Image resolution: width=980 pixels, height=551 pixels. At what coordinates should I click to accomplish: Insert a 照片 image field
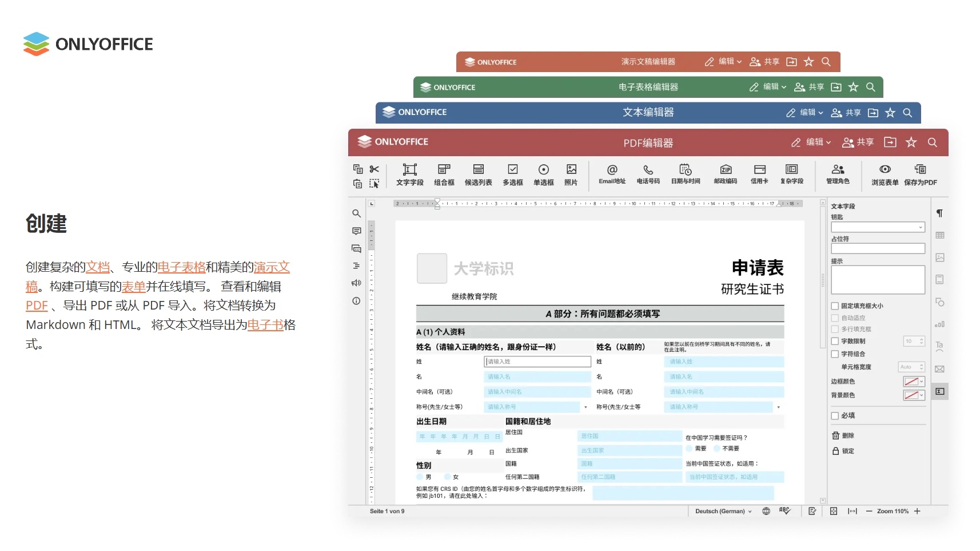(x=571, y=175)
